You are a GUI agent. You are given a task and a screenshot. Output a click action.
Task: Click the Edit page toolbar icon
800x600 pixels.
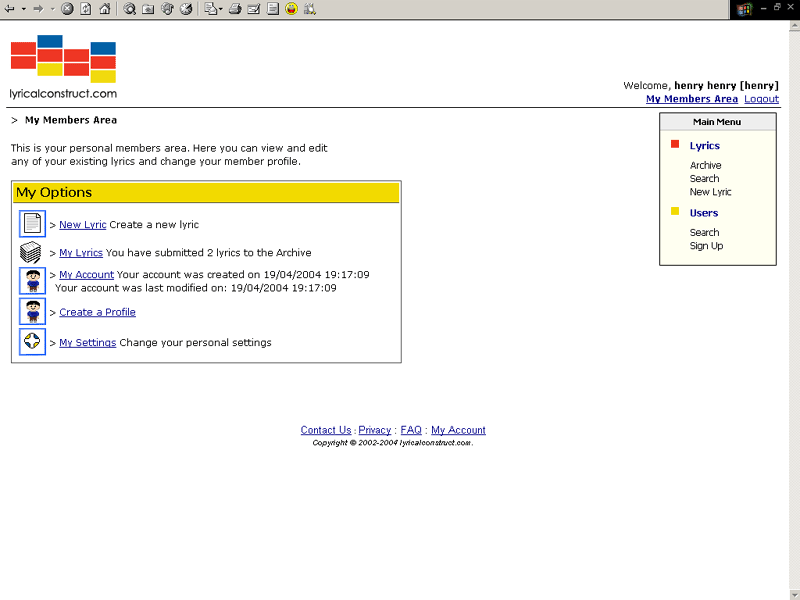(x=254, y=9)
